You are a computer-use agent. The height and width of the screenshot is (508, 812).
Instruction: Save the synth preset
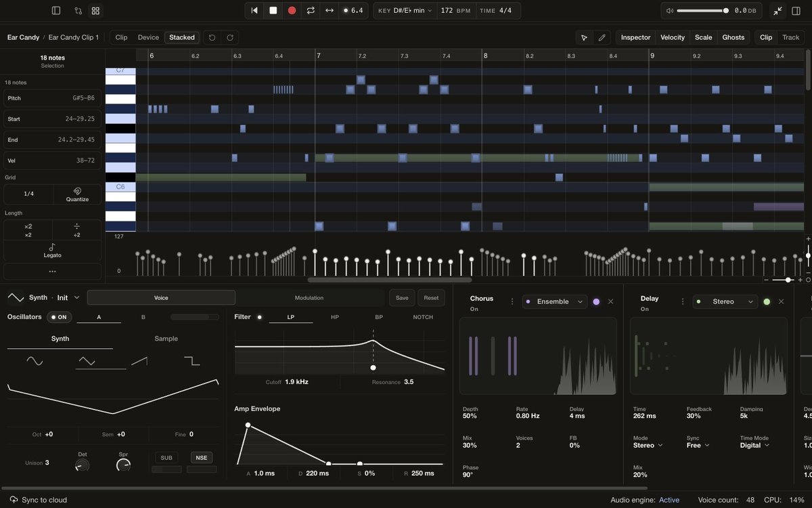click(402, 298)
